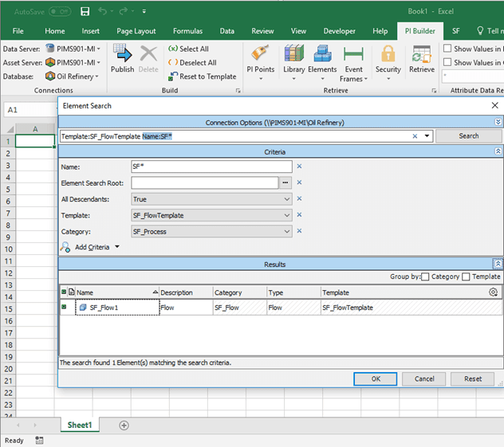Screen dimensions: 504x447
Task: Collapse the Criteria section
Action: pos(498,151)
